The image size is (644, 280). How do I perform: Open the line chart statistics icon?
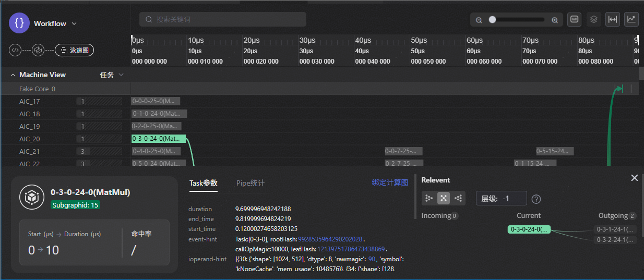[631, 19]
